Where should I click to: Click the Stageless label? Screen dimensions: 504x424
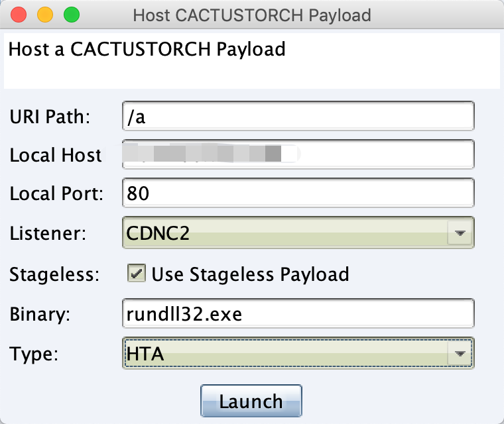coord(54,275)
